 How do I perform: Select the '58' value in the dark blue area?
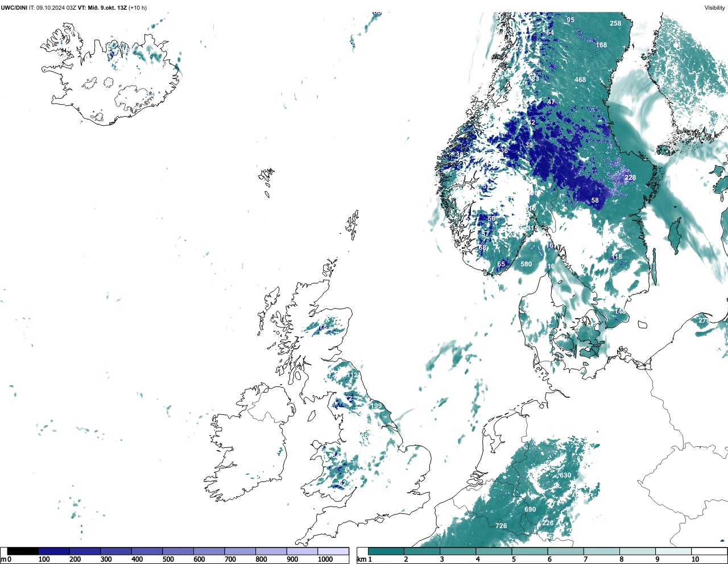tap(595, 200)
